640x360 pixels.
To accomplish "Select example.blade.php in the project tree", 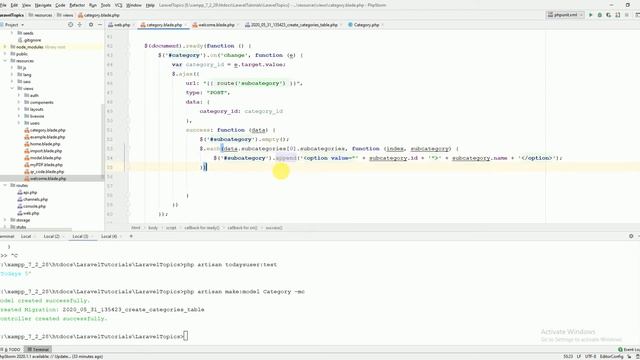I will (x=44, y=137).
